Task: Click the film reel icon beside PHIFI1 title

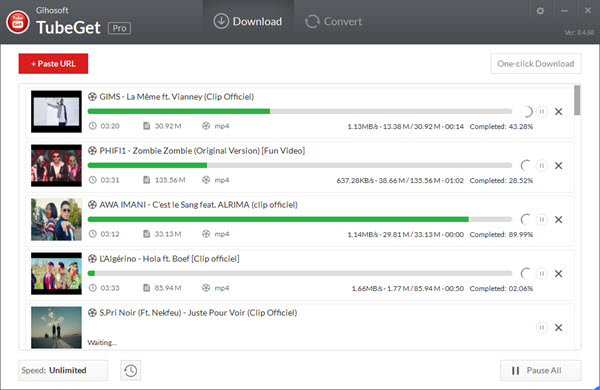Action: [x=92, y=150]
